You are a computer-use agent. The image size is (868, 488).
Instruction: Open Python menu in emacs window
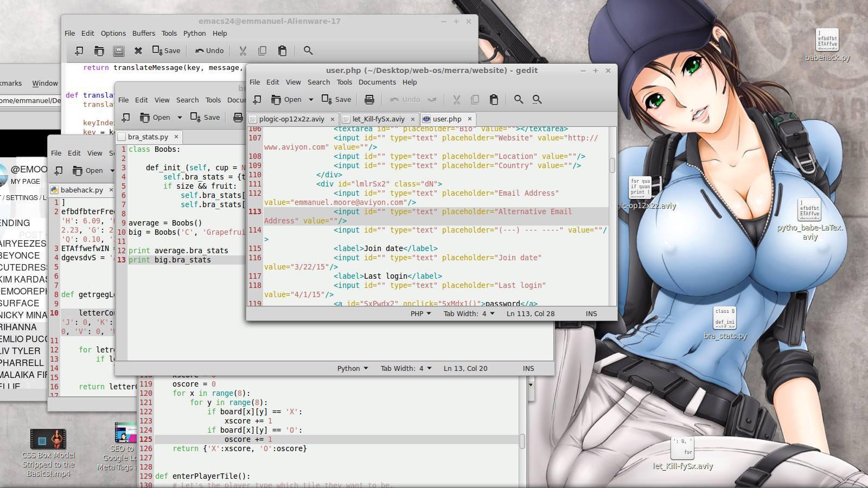[194, 34]
